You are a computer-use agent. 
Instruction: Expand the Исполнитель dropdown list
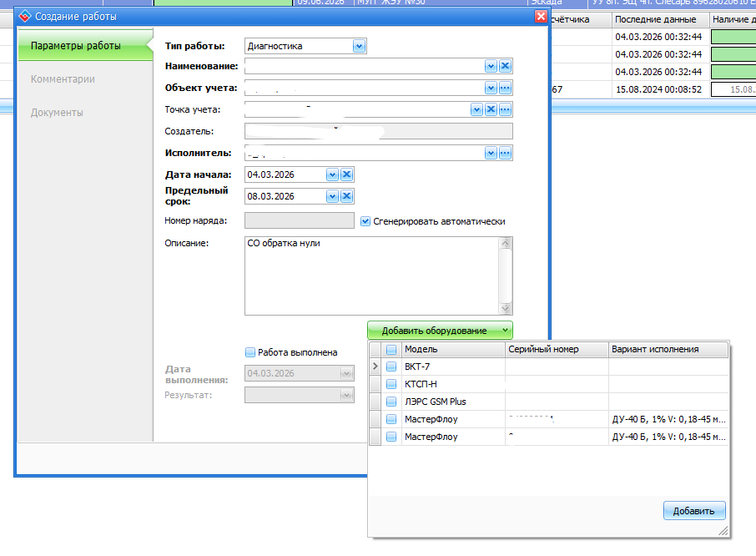[x=491, y=153]
